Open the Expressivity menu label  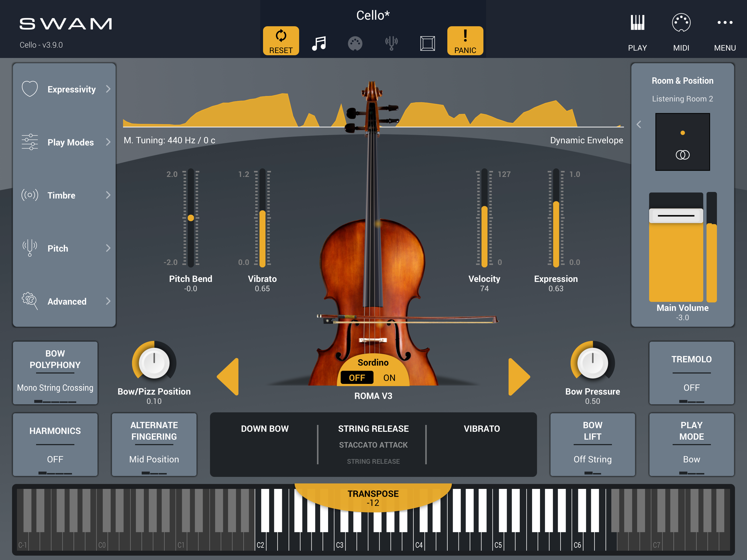(72, 89)
